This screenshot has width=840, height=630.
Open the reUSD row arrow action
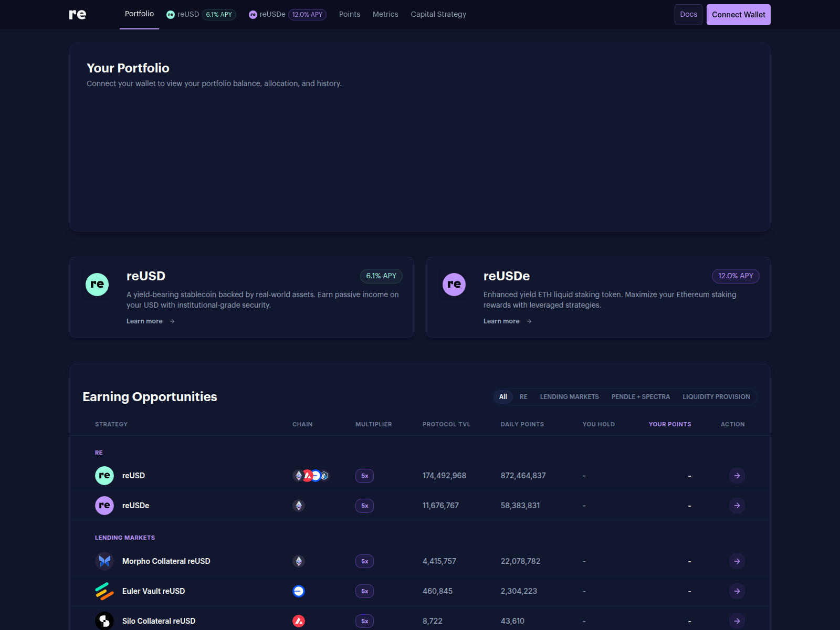click(737, 476)
